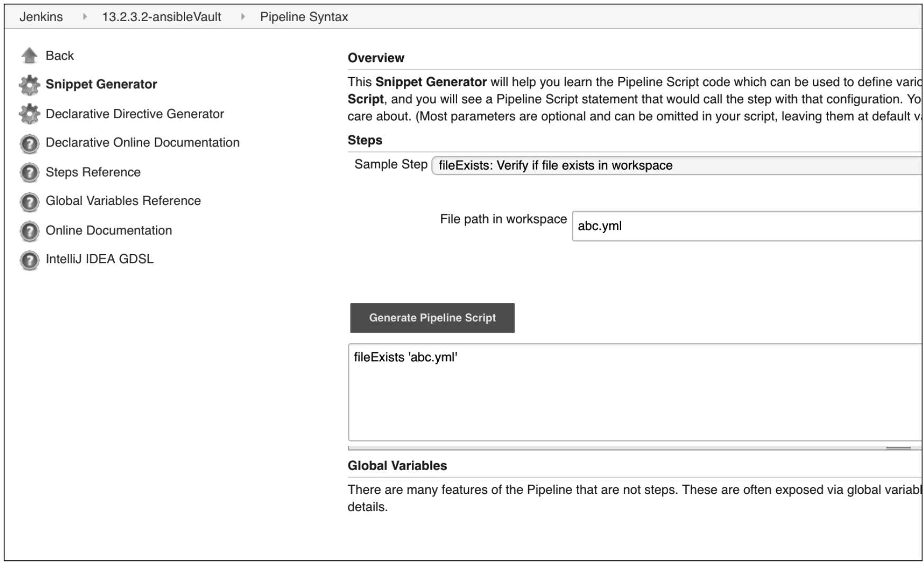Open IntelliJ IDEA GDSL link

[x=100, y=259]
